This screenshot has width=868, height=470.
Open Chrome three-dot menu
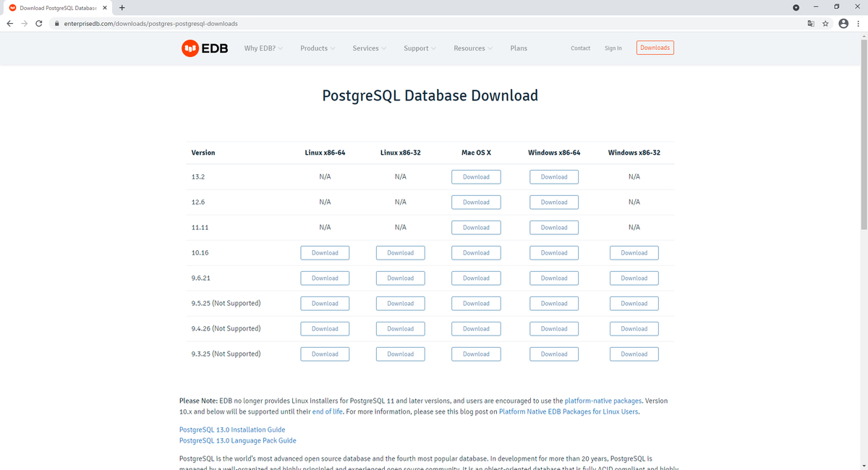click(x=857, y=23)
